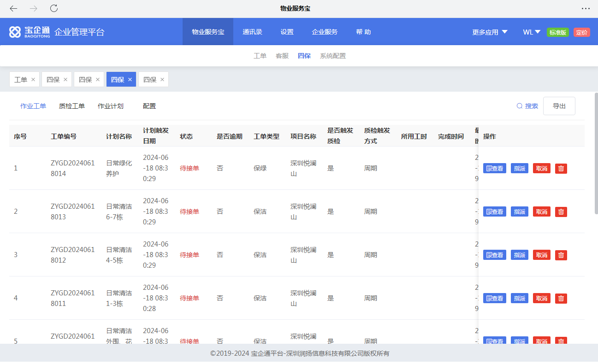View details of order ZYGD20240618013

[495, 211]
